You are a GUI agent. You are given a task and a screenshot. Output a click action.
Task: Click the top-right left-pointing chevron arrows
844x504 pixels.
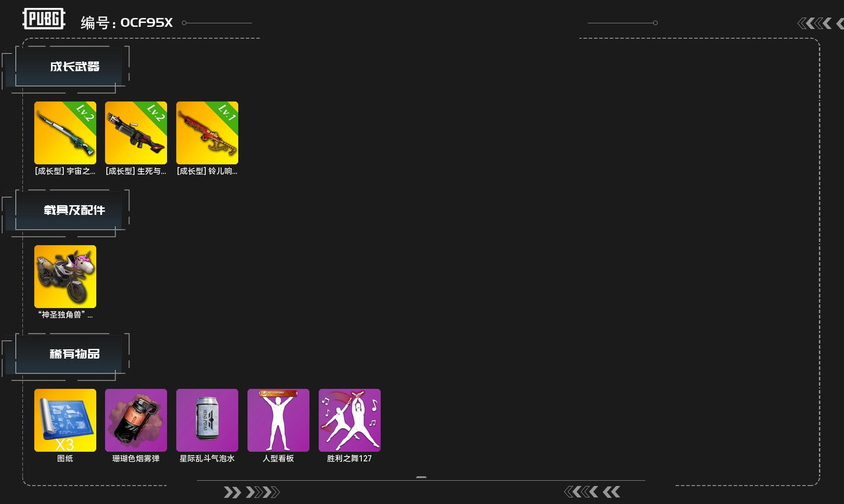point(820,23)
